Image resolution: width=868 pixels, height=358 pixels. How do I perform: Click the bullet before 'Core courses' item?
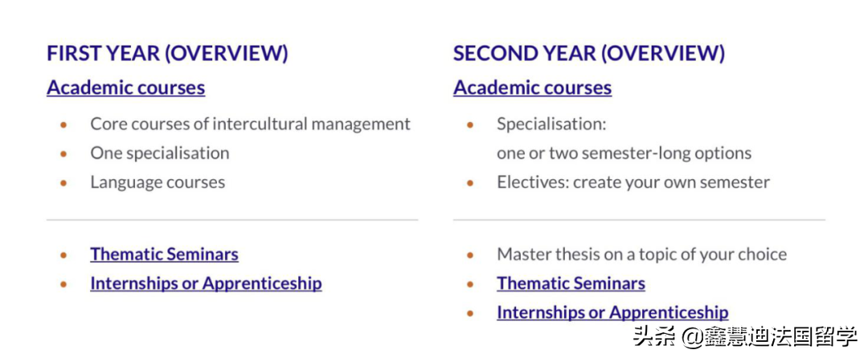click(64, 124)
